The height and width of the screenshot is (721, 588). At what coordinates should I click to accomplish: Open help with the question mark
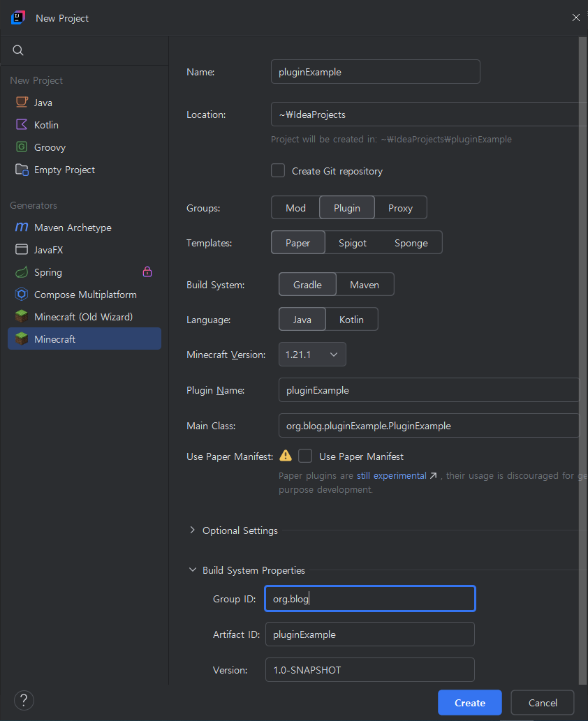pos(24,700)
